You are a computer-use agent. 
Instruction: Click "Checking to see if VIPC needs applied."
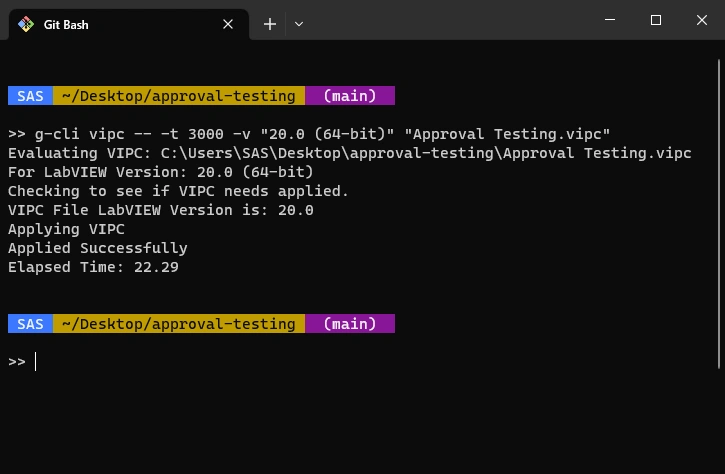pyautogui.click(x=178, y=191)
